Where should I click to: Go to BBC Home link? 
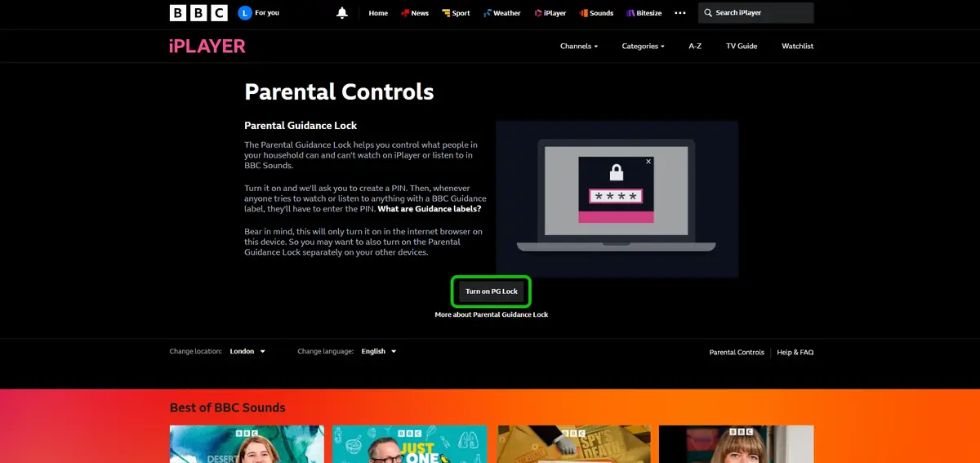[378, 13]
